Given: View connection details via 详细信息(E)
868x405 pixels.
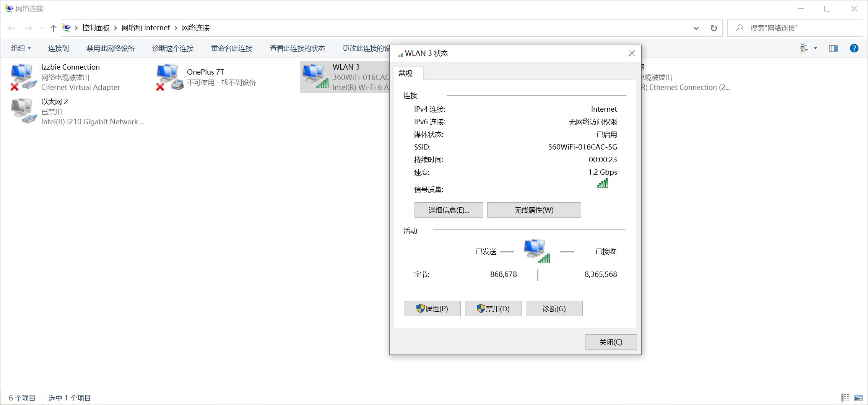Looking at the screenshot, I should point(448,210).
